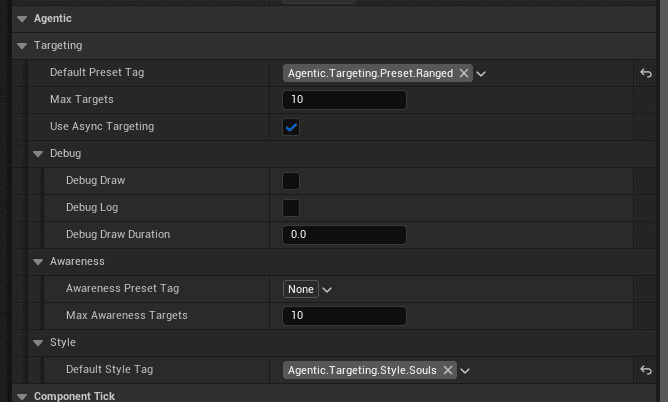Collapse the Debug subsection
The image size is (668, 402).
click(38, 154)
